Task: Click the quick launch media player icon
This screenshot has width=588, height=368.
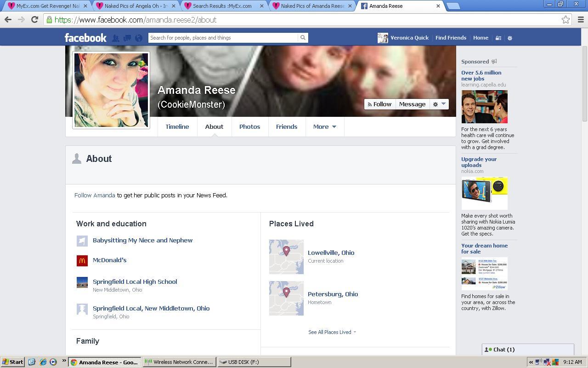Action: 53,362
